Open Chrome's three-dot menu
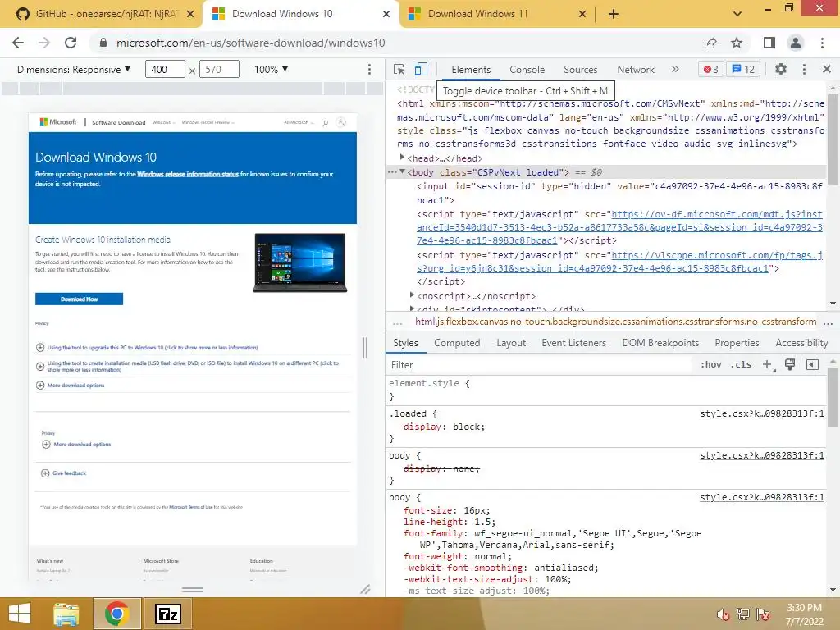The image size is (840, 630). tap(822, 43)
